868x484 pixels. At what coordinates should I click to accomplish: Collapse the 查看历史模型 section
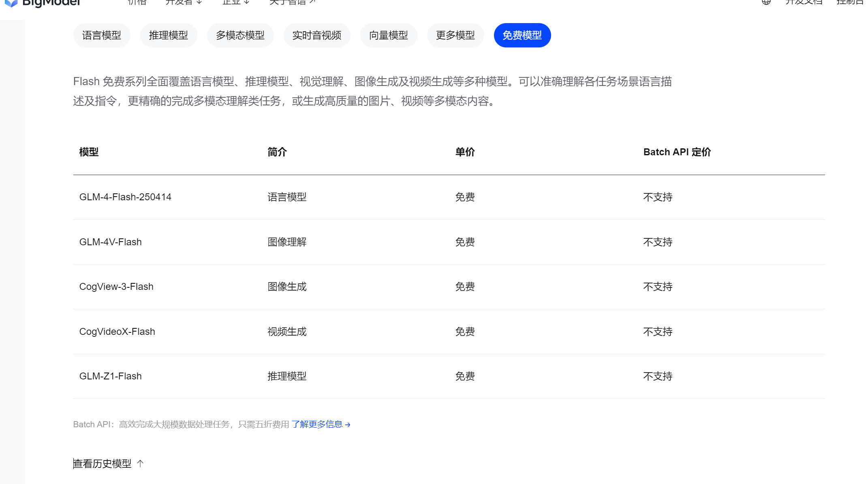point(109,463)
